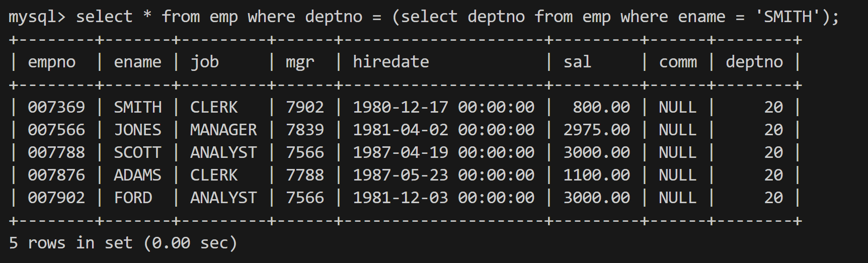Click salary 800.00 in SMITH row
868x263 pixels.
click(x=601, y=107)
